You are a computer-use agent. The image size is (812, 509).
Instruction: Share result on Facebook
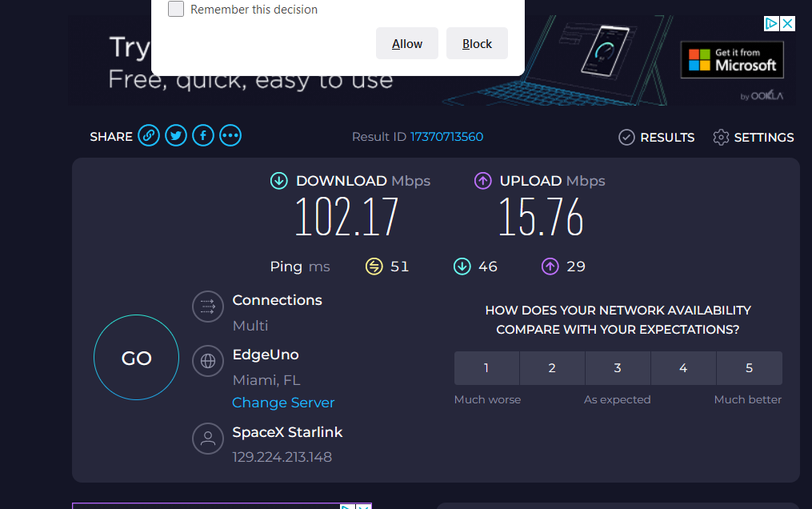tap(203, 136)
